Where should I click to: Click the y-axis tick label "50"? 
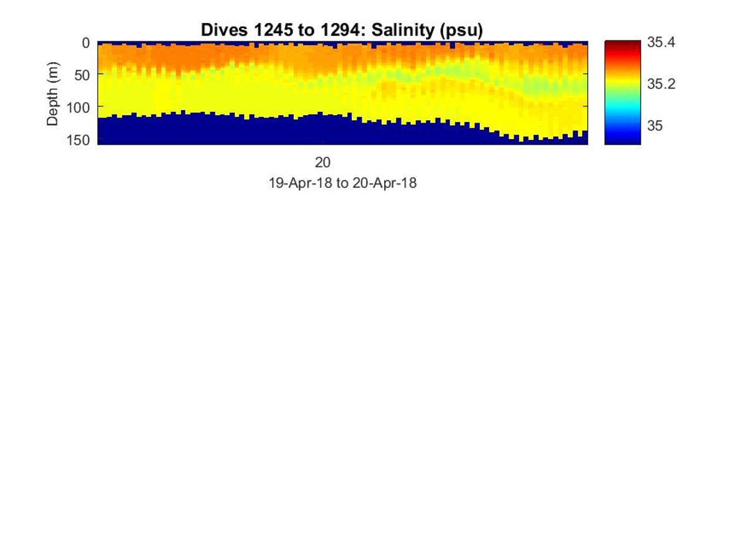pyautogui.click(x=82, y=75)
